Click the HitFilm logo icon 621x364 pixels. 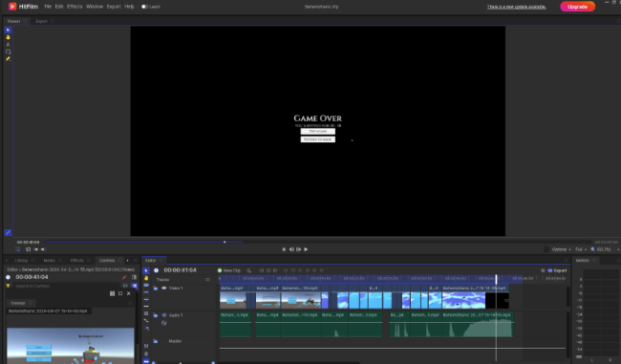[12, 7]
